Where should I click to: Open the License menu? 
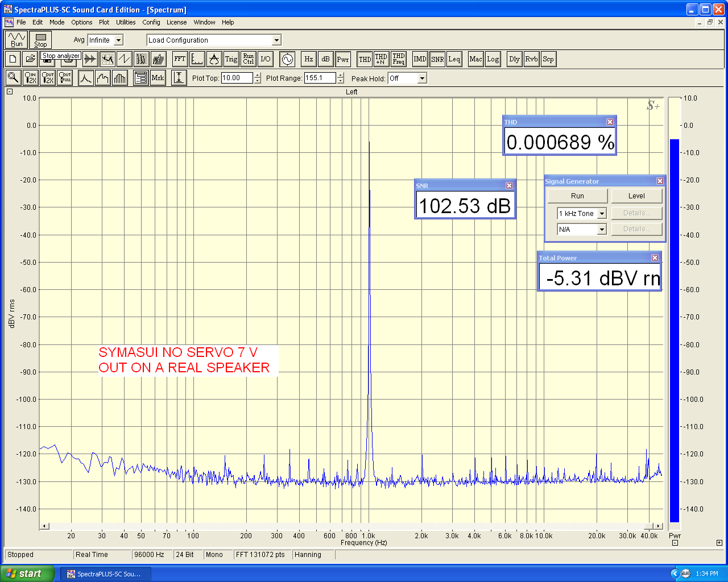[176, 22]
